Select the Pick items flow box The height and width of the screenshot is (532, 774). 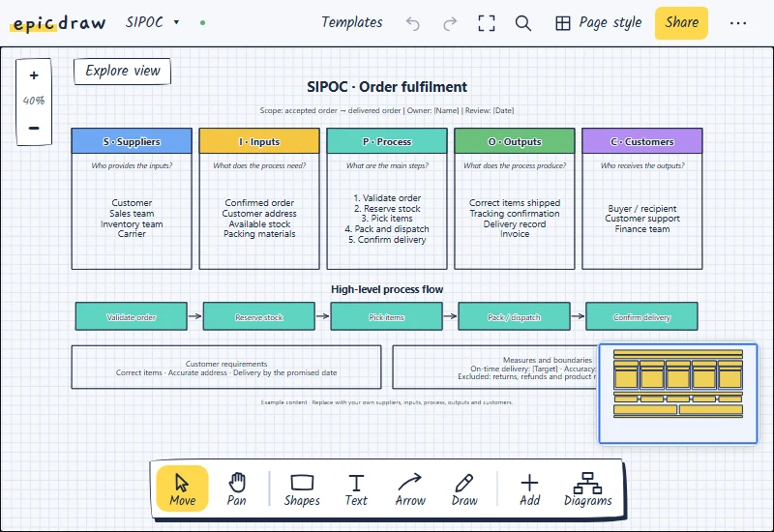click(x=386, y=317)
